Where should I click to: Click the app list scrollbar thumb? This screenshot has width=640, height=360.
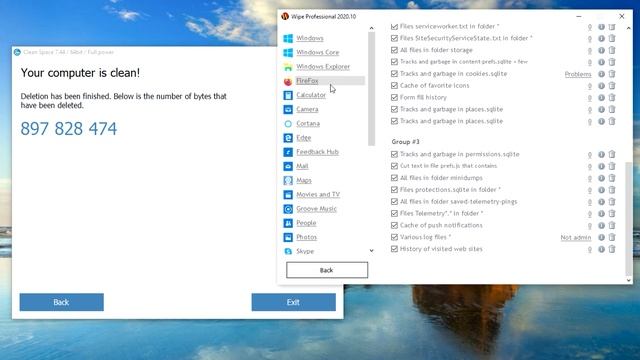click(x=371, y=89)
